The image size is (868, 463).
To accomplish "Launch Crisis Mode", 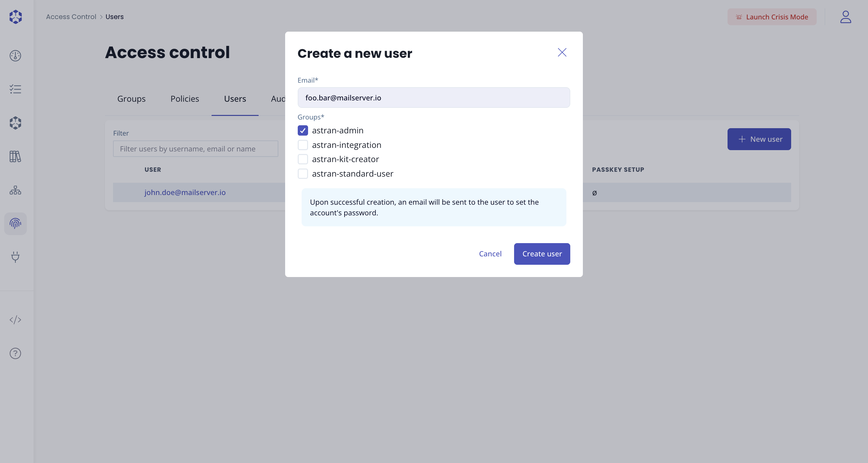I will 772,17.
